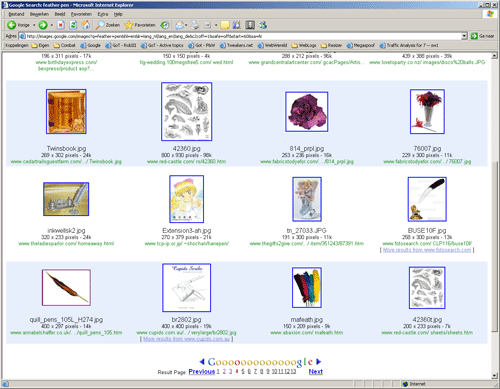Open the inkwellsk2.jpg thumbnail
500x389 pixels.
pos(66,199)
